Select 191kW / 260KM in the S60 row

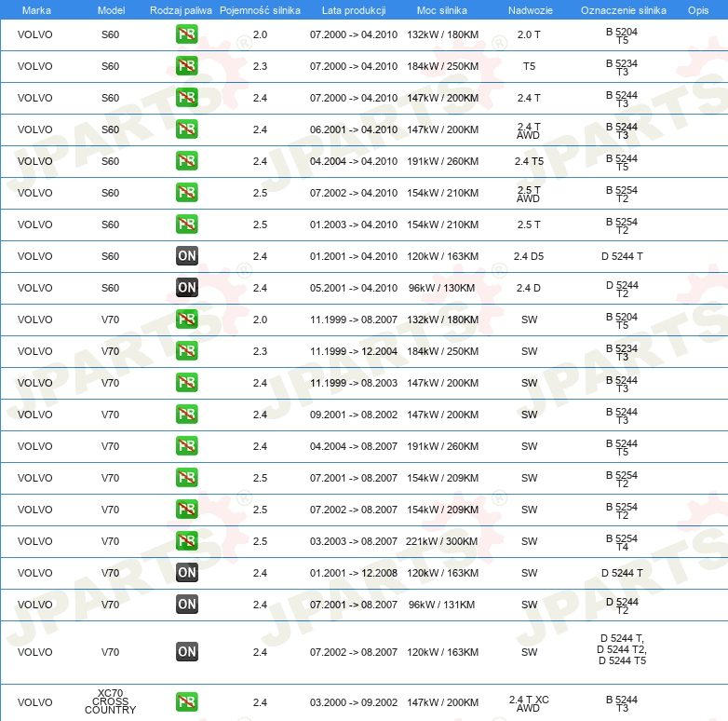coord(442,161)
